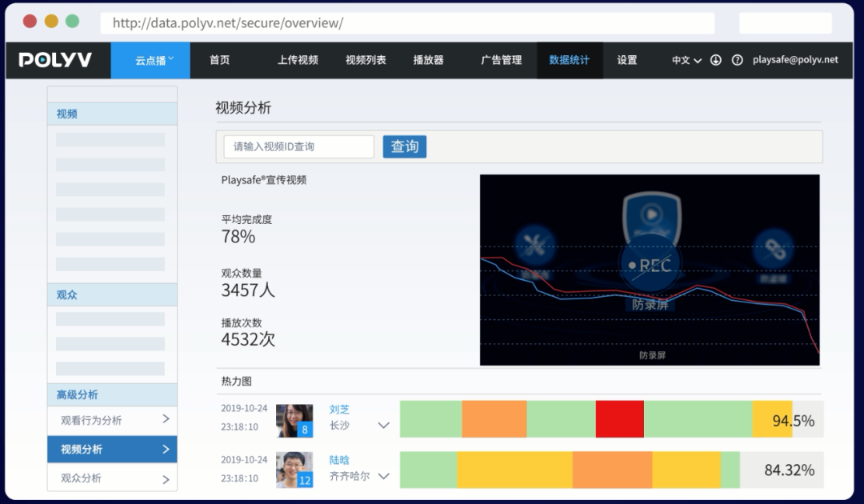Viewport: 864px width, 504px height.
Task: Open the 上传视频 menu item
Action: [x=298, y=60]
